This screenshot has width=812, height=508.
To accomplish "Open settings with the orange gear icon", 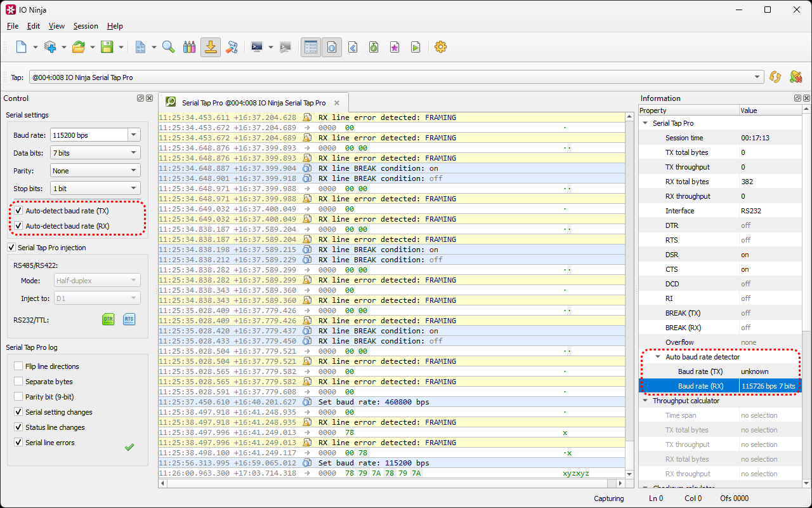I will pos(440,47).
